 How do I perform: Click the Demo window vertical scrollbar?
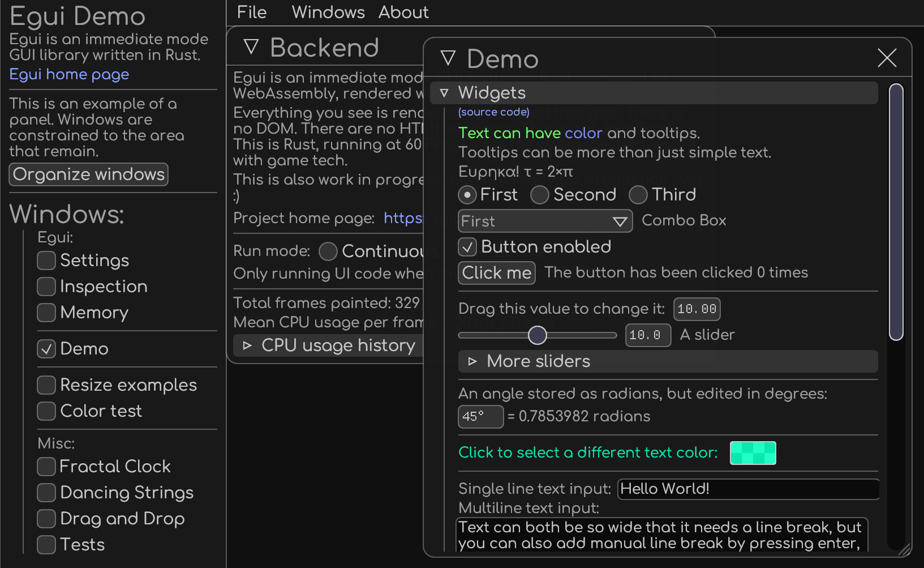896,212
